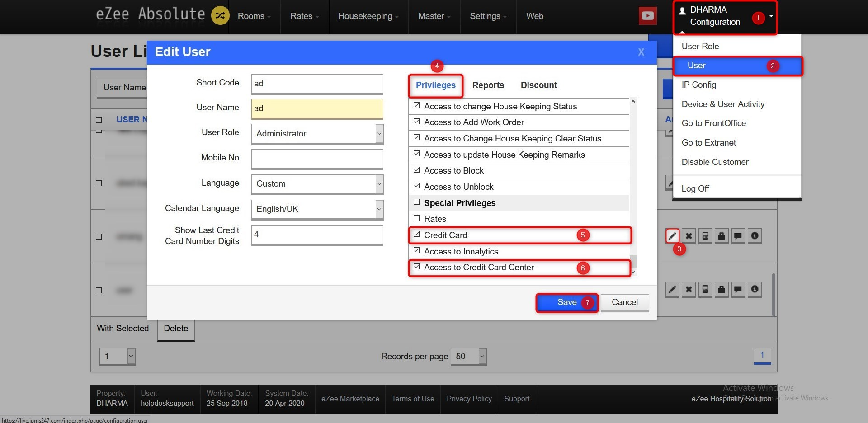The height and width of the screenshot is (423, 868).
Task: Toggle Access to Credit Card Center checkbox
Action: tap(416, 267)
